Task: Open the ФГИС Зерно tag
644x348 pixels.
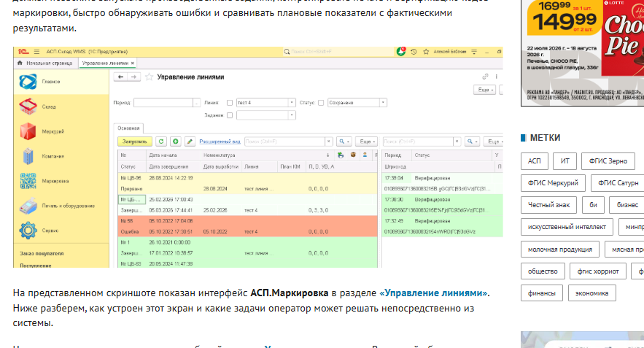Action: [608, 161]
